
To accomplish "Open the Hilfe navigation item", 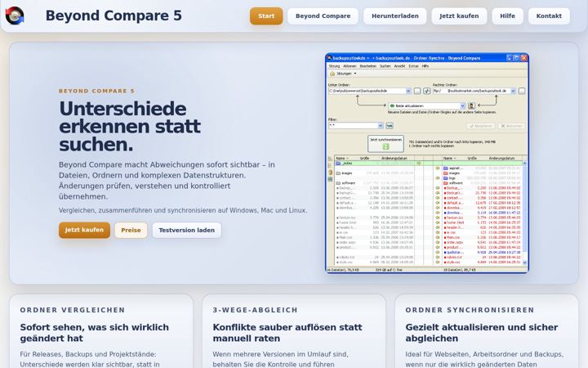I will coord(507,16).
